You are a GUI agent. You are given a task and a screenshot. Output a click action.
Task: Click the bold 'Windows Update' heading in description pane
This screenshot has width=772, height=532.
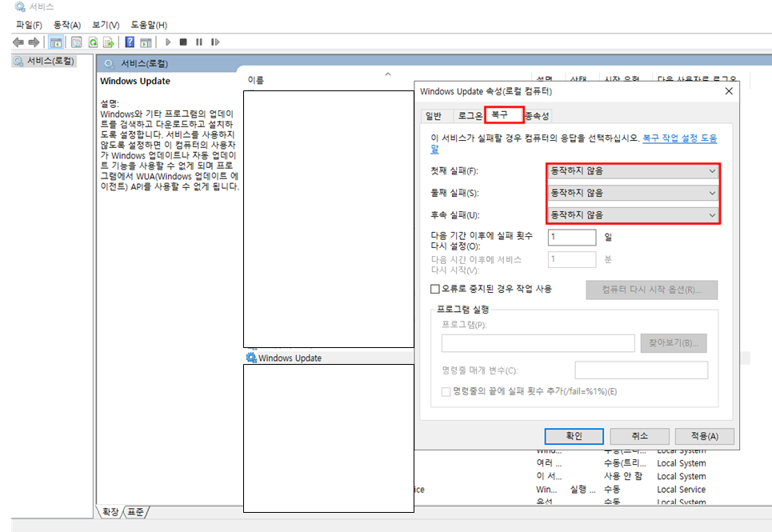[x=135, y=82]
